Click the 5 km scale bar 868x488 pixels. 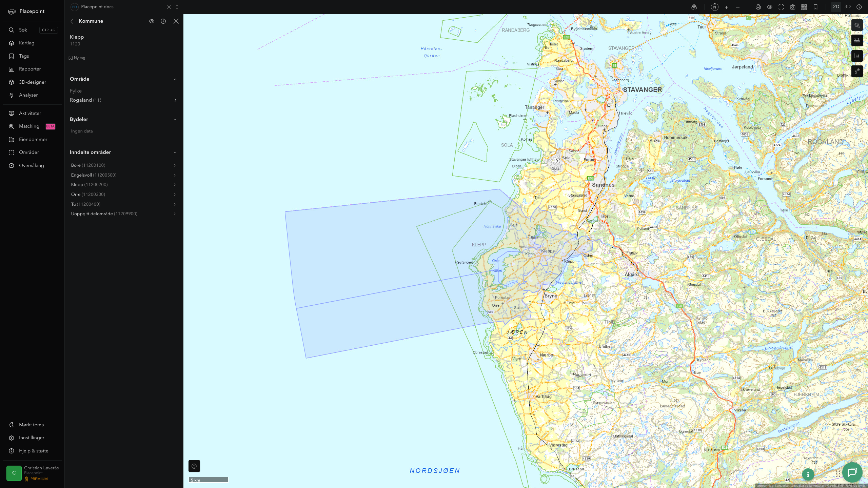(x=209, y=480)
